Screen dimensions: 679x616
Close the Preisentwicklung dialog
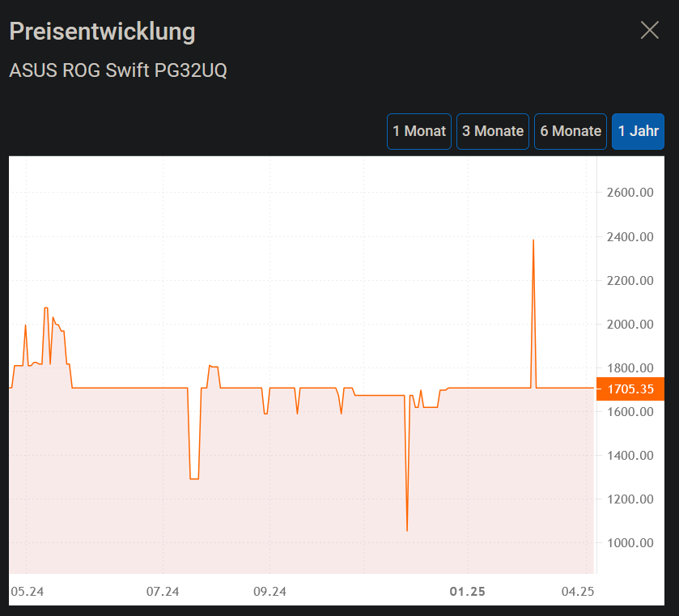pyautogui.click(x=649, y=29)
